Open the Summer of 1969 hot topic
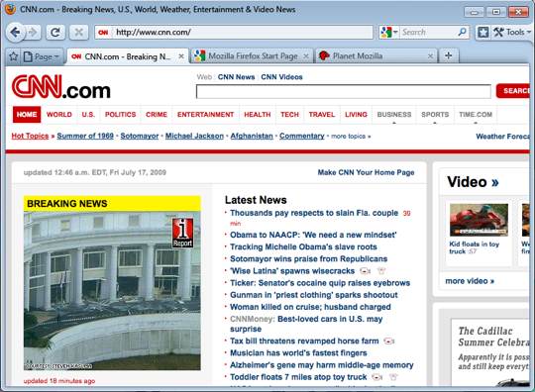The image size is (535, 392). tap(85, 136)
